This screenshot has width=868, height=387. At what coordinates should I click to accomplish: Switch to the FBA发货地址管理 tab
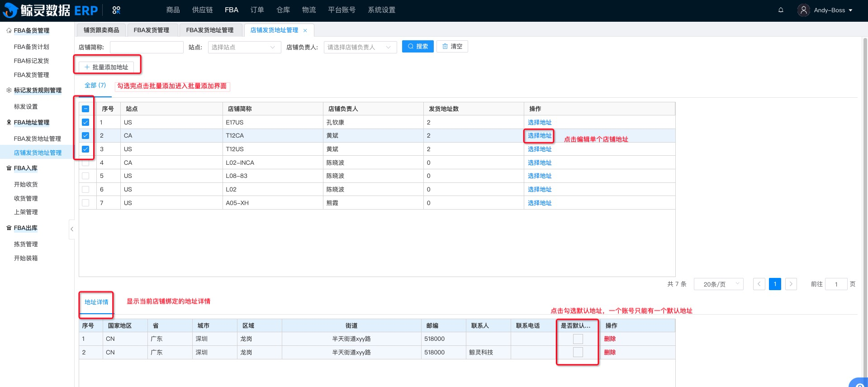pos(210,30)
